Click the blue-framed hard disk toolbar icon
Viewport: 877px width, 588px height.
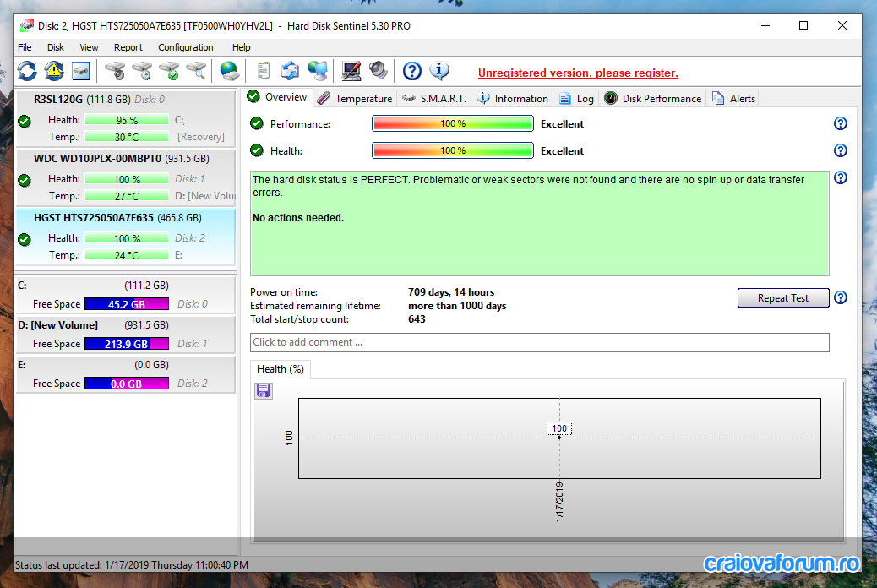point(81,71)
